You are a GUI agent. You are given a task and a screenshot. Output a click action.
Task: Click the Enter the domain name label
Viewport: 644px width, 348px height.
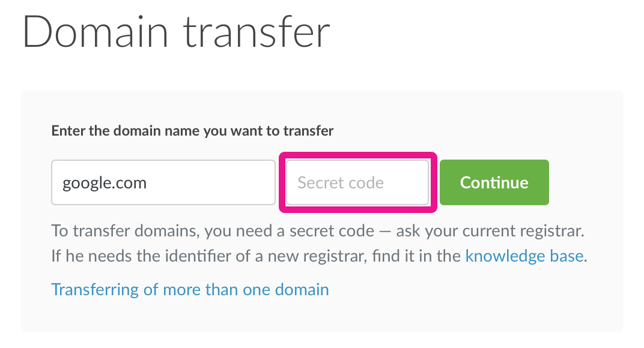click(192, 130)
